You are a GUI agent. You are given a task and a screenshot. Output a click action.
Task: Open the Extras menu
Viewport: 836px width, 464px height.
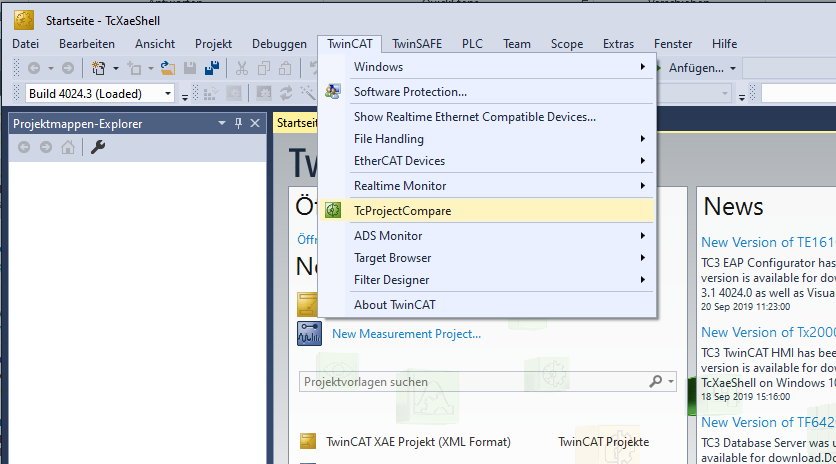(618, 44)
